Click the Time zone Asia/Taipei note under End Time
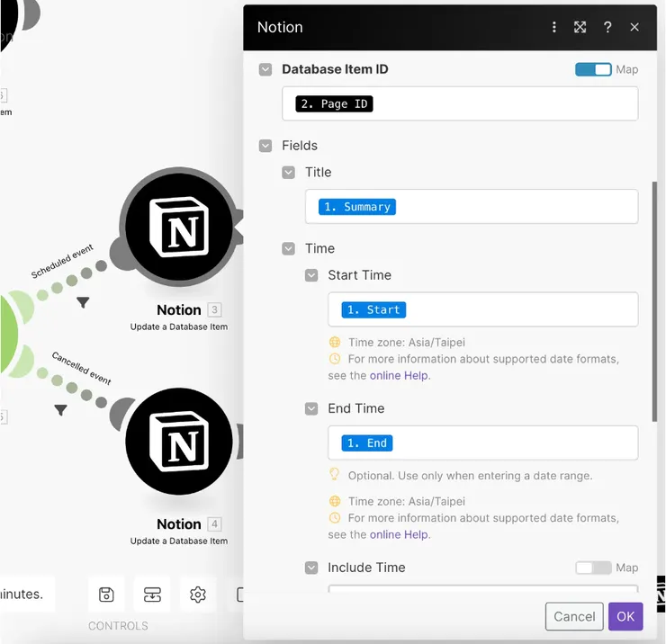The image size is (666, 644). point(407,501)
